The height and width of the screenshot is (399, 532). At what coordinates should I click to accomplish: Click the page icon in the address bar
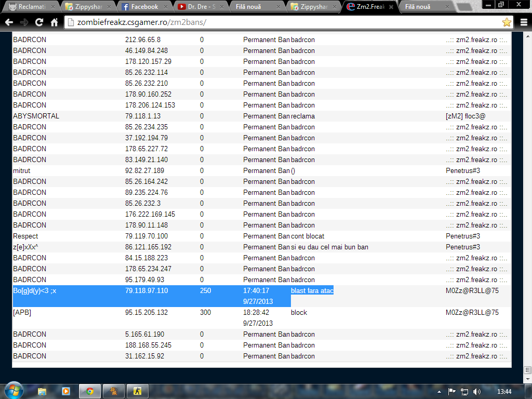pos(71,22)
